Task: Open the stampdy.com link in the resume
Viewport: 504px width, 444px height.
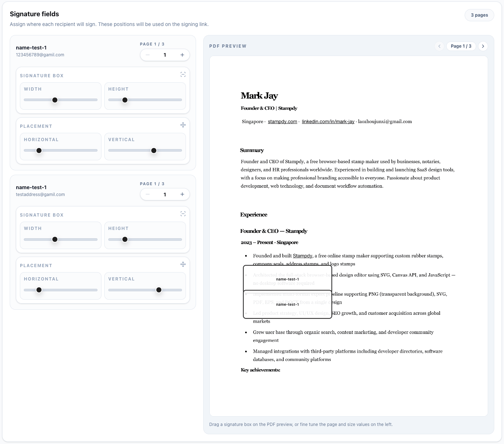Action: pyautogui.click(x=282, y=122)
